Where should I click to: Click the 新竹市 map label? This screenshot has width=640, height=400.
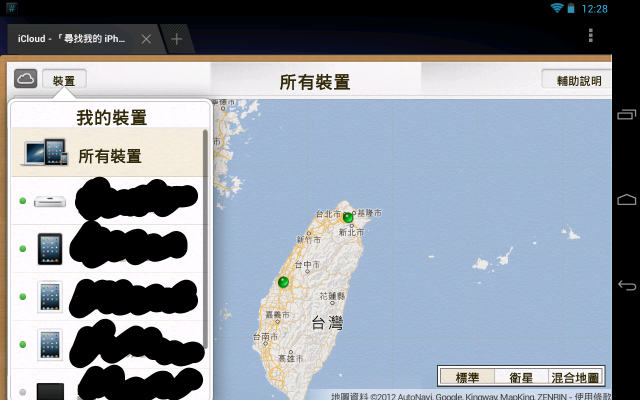pyautogui.click(x=308, y=240)
